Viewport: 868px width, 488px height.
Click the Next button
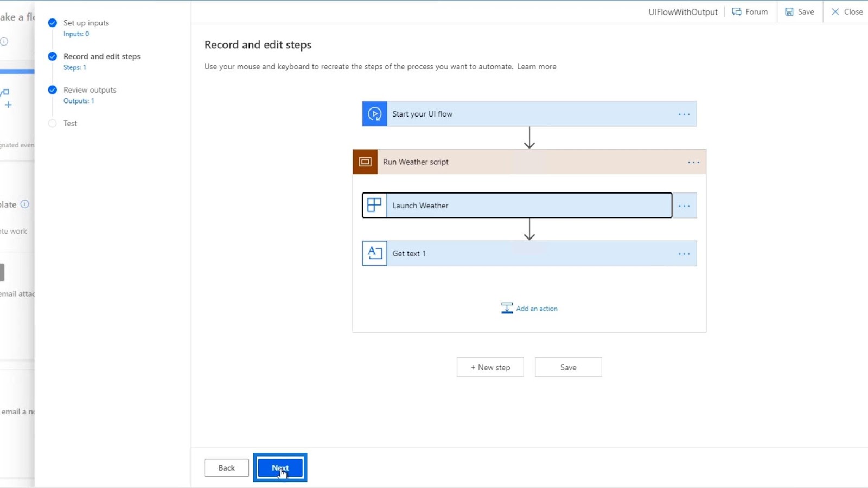click(x=280, y=467)
